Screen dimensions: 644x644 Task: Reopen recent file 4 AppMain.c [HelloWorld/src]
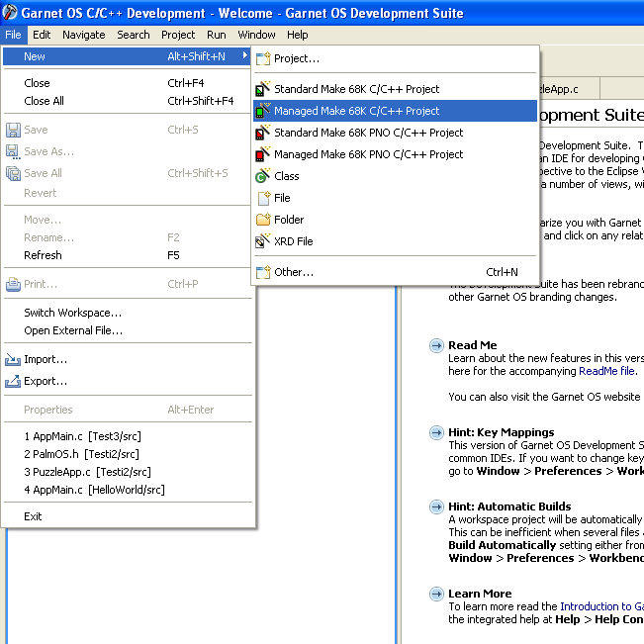[127, 490]
